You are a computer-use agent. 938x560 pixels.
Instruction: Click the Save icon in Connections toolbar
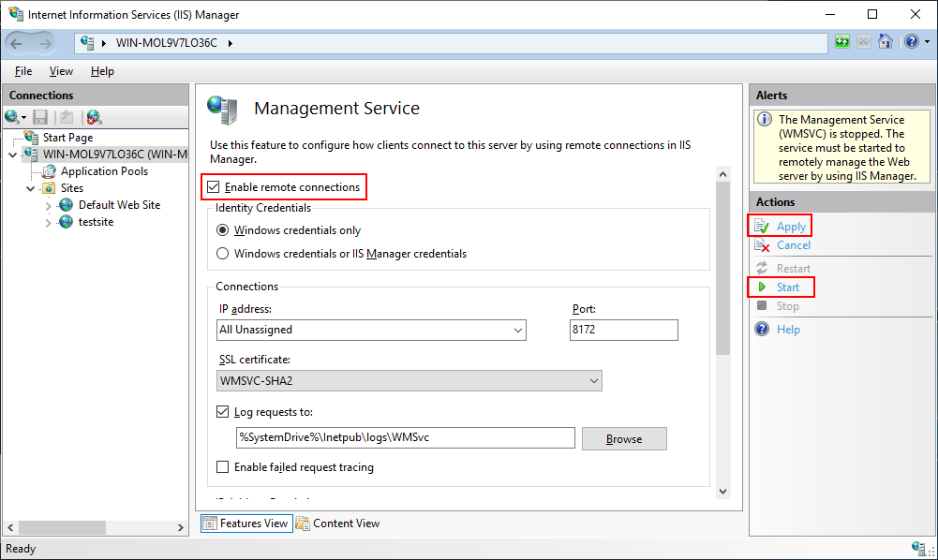(40, 117)
